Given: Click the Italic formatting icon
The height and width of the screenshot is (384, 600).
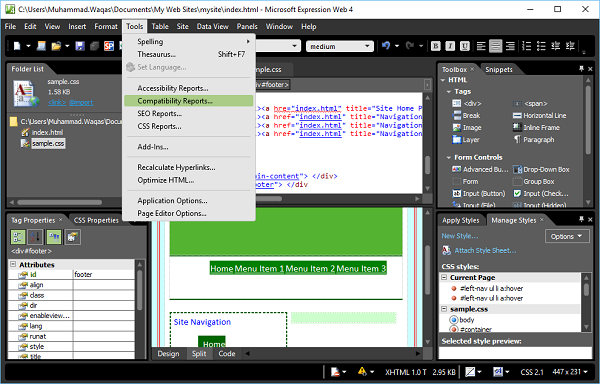Looking at the screenshot, I should pos(450,46).
